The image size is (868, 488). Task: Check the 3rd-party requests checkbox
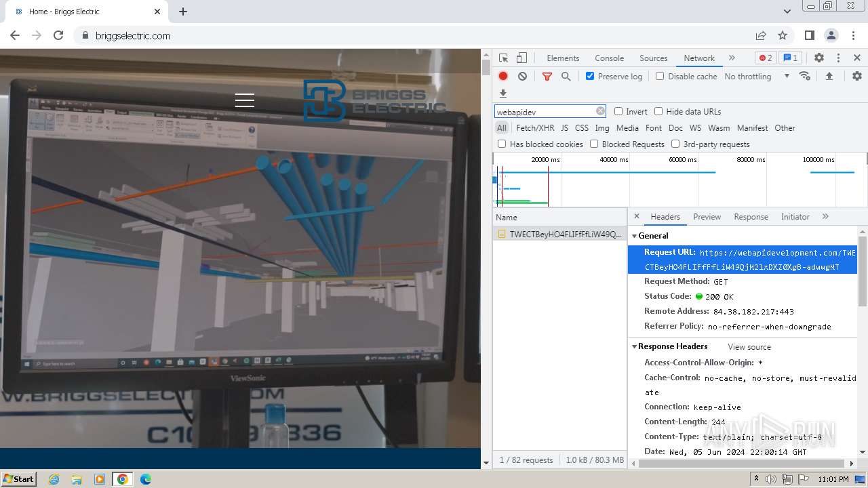pyautogui.click(x=675, y=144)
